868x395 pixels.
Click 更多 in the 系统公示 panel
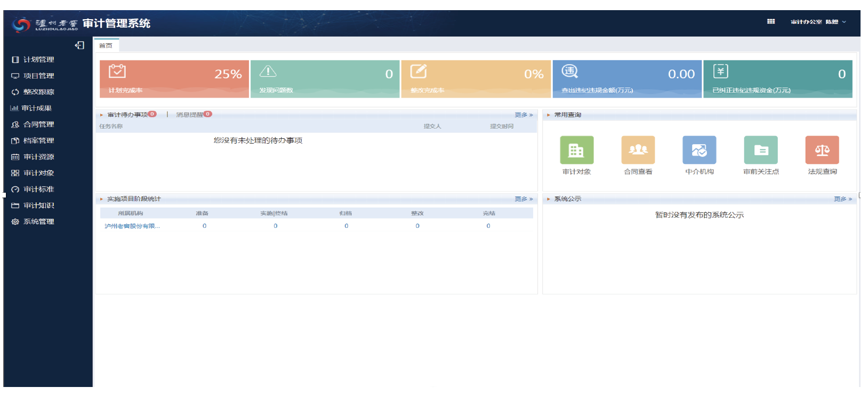(x=843, y=199)
